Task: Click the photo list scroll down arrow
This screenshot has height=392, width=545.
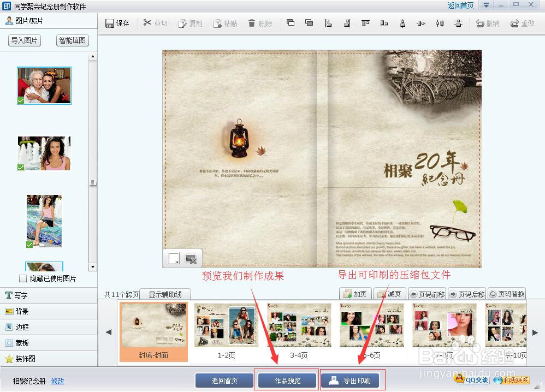Action: (x=92, y=267)
